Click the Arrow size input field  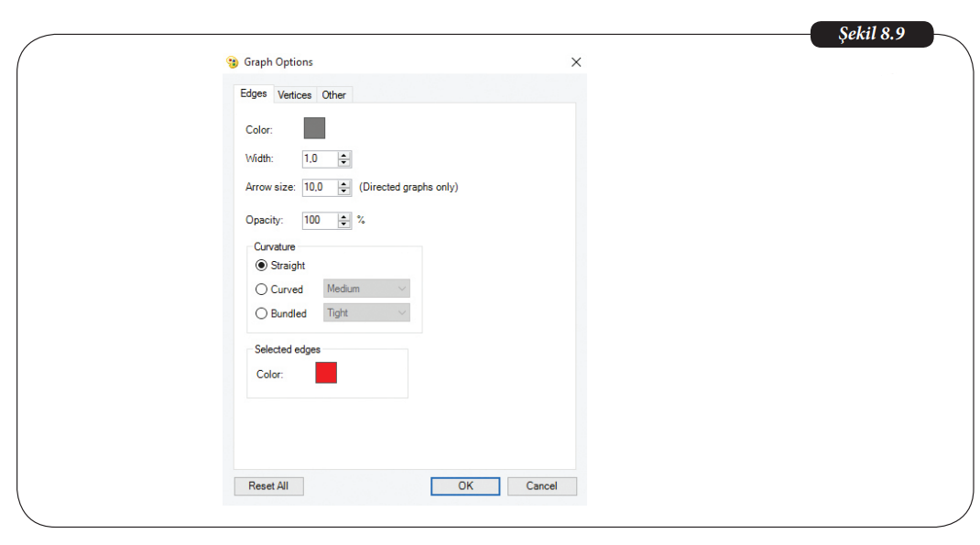coord(319,188)
